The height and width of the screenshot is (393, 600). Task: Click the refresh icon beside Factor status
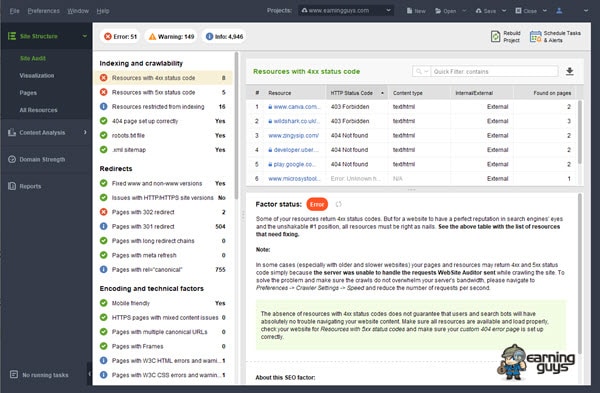tap(339, 204)
